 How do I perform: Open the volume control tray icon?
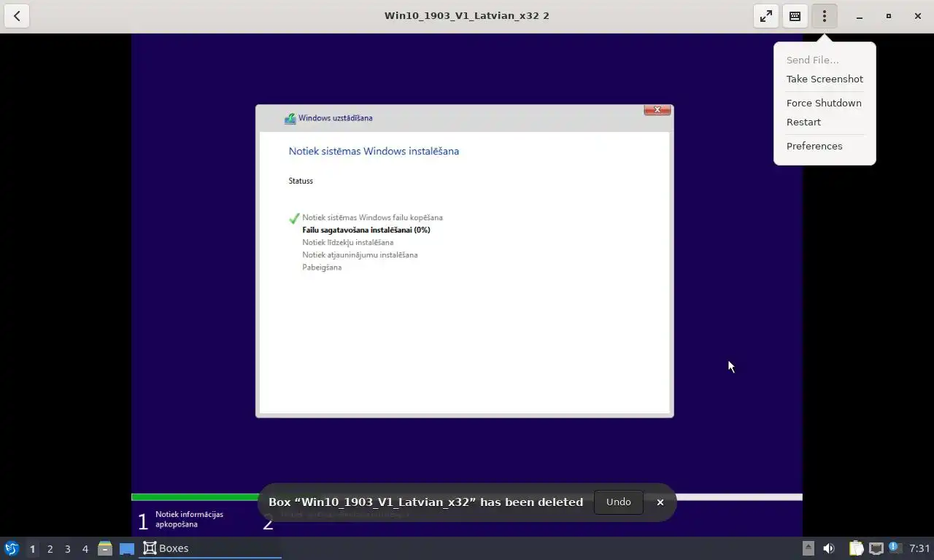pos(829,548)
